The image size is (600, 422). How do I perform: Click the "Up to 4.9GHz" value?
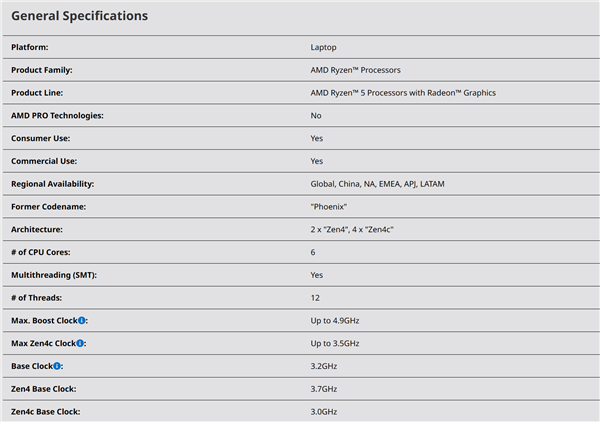(x=338, y=320)
